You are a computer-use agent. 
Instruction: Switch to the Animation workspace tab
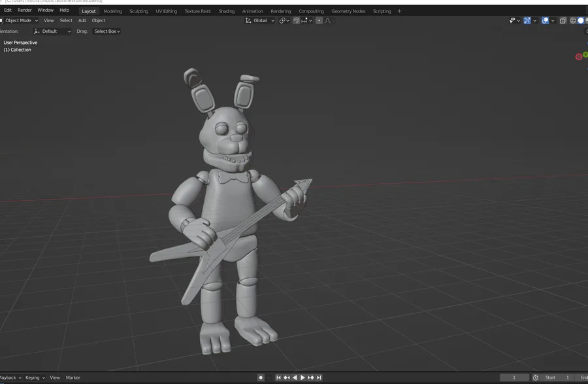pos(252,11)
